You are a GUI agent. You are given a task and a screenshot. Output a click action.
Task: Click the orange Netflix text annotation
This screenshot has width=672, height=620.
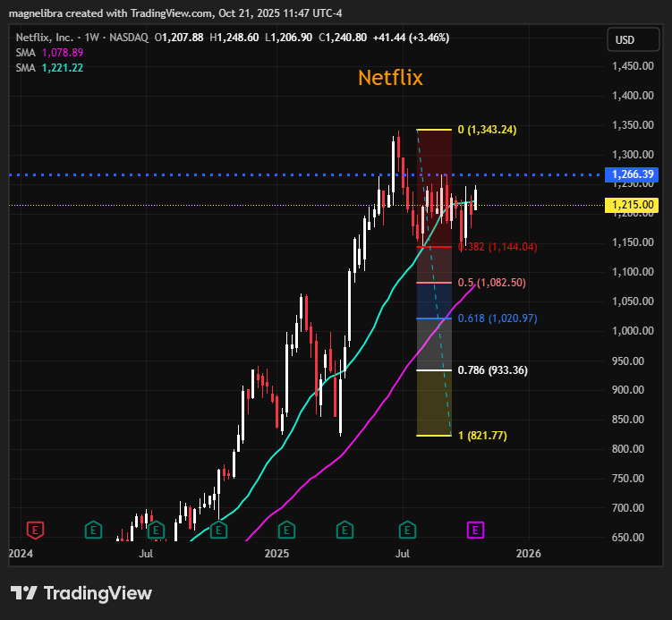click(390, 78)
